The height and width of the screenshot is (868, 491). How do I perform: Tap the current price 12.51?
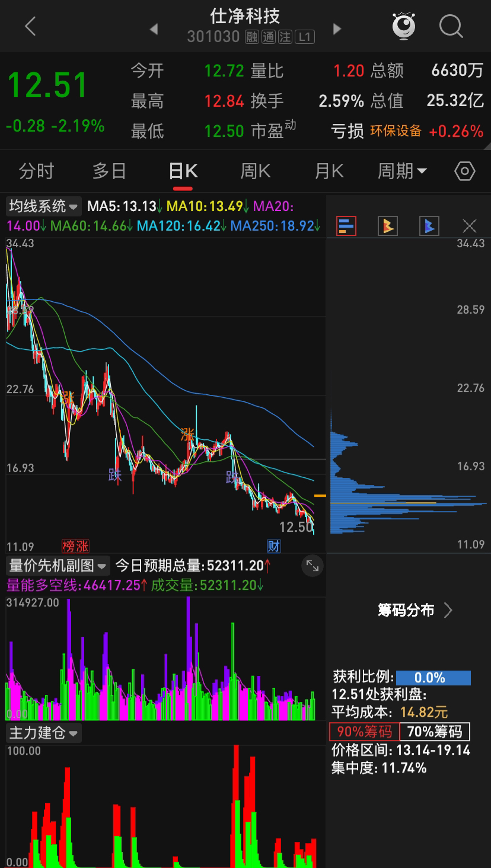[47, 85]
